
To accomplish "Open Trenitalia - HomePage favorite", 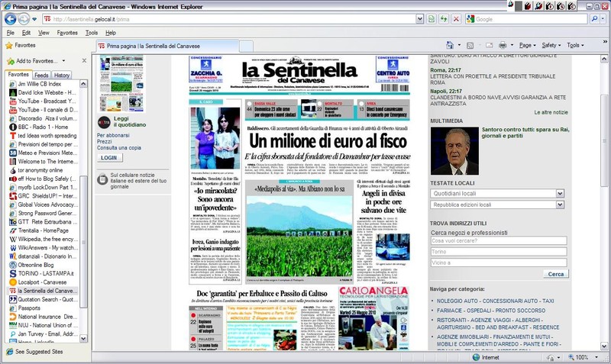I will coord(44,230).
